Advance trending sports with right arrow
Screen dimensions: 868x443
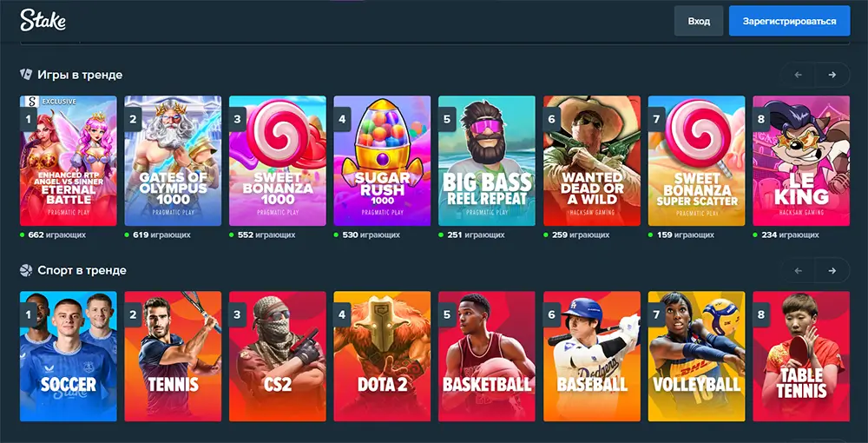832,270
